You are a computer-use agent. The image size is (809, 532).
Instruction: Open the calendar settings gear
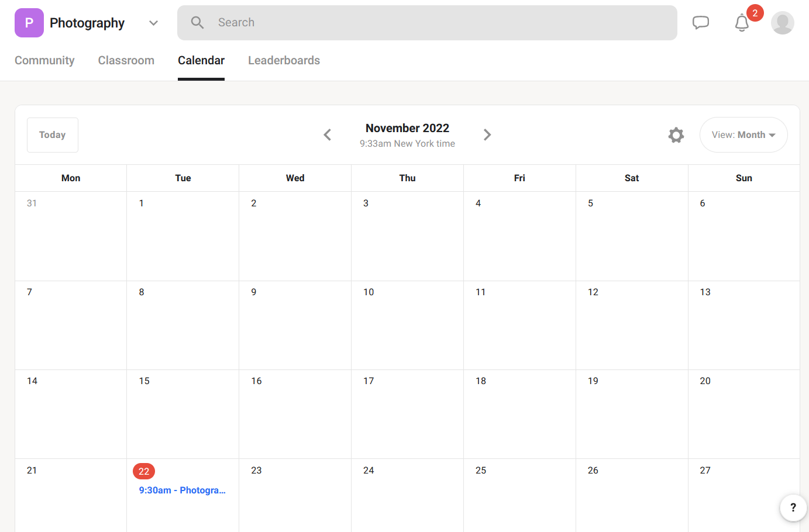tap(676, 134)
